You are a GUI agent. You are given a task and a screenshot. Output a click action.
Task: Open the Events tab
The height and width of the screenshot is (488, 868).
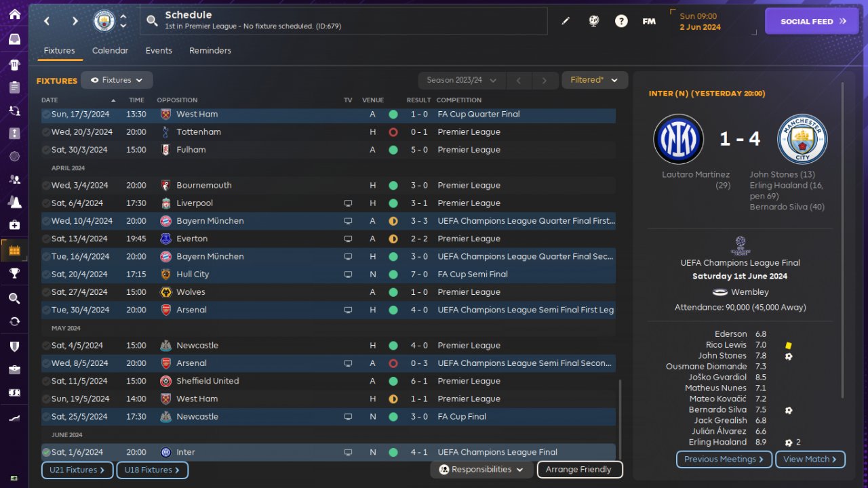coord(159,51)
